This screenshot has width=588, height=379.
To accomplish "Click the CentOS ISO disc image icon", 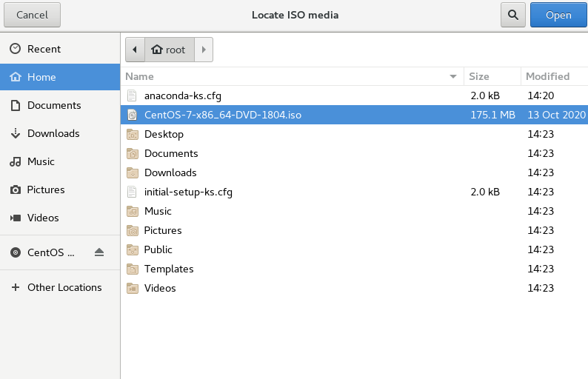I will 132,115.
